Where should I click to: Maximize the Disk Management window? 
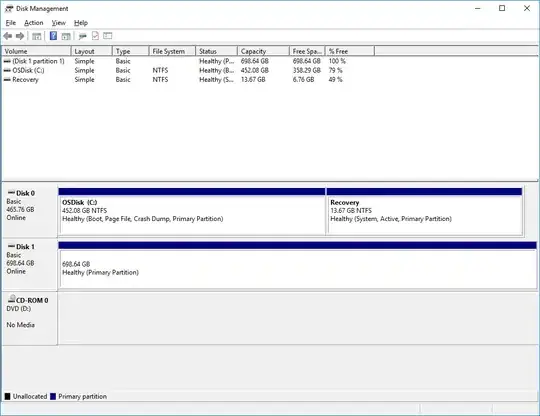(x=502, y=8)
